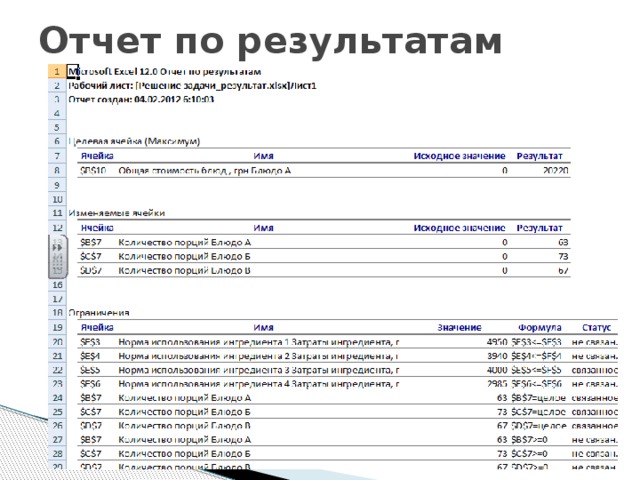This screenshot has height=480, width=640.
Task: Select the cell 'Отчет создан: 04.02.2012 6:10:03'
Action: coord(141,99)
